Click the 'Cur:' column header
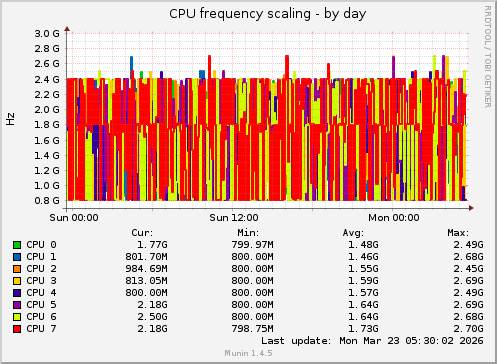The image size is (497, 364). (142, 233)
